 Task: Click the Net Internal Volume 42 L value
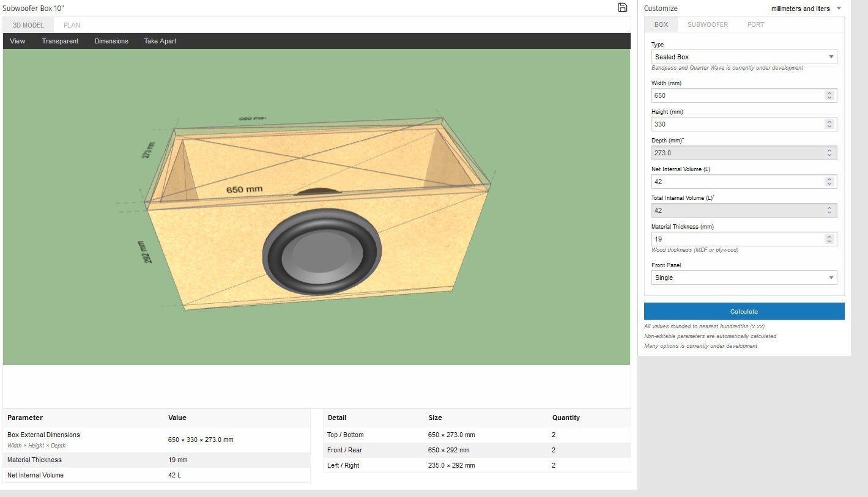pyautogui.click(x=174, y=475)
